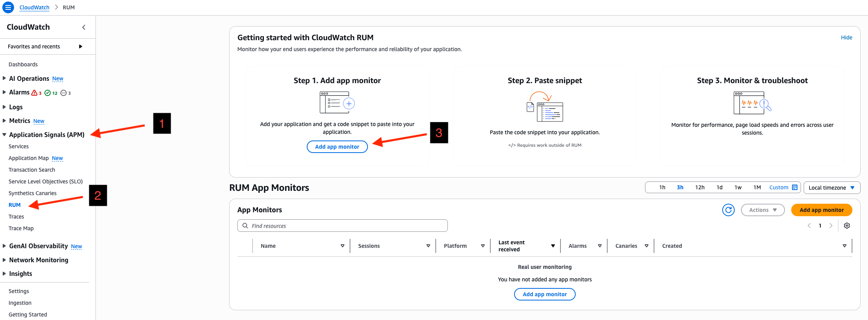
Task: Open the Local timezone dropdown
Action: 832,187
